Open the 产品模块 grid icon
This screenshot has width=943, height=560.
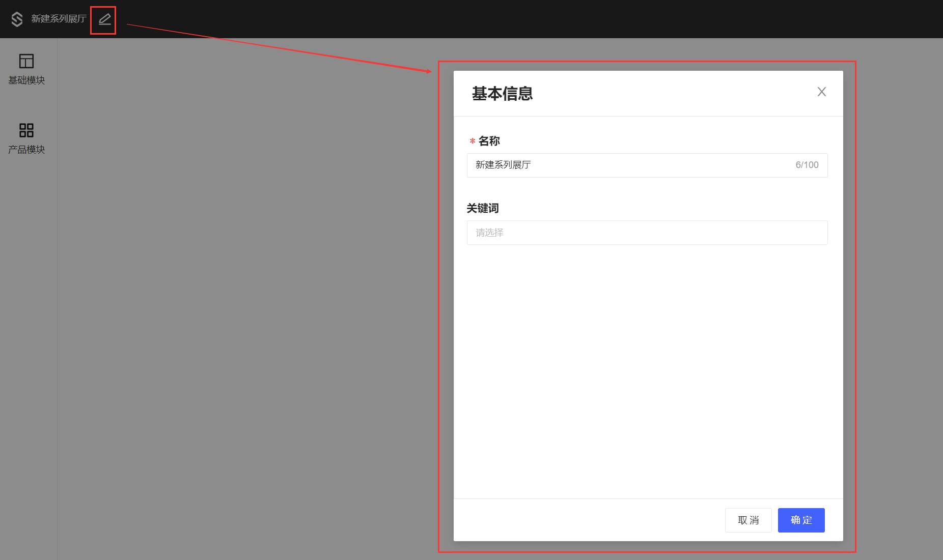(x=26, y=130)
